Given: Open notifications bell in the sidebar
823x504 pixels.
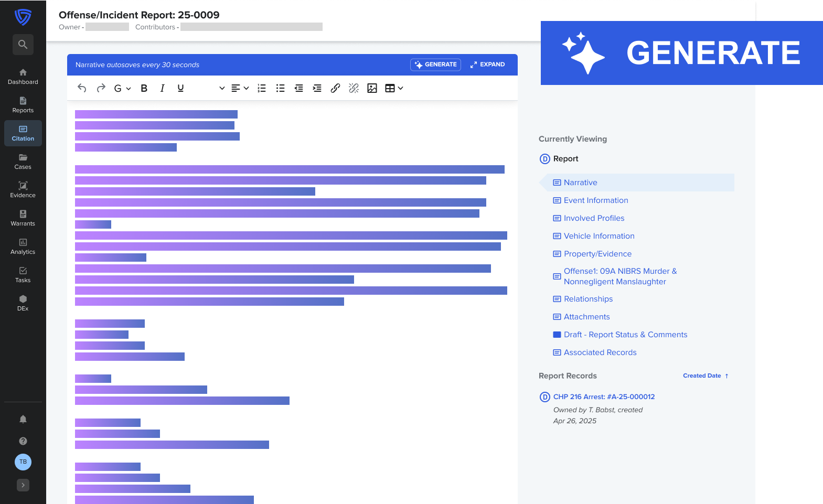Looking at the screenshot, I should pos(23,419).
